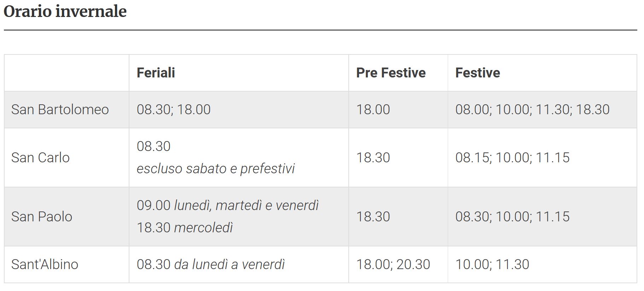Click San Bartolomeo feriali times 08.30; 18.00

tap(174, 109)
